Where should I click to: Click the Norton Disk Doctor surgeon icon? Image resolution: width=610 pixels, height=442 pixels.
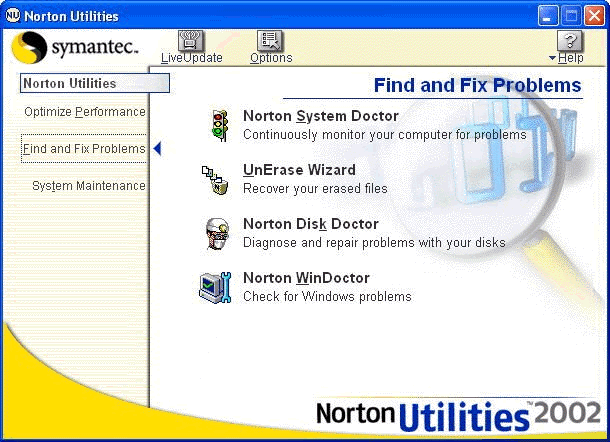point(217,233)
